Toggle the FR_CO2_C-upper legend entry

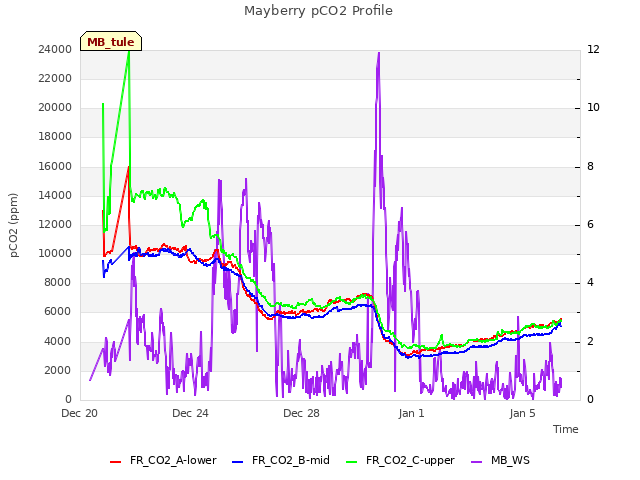coord(400,460)
